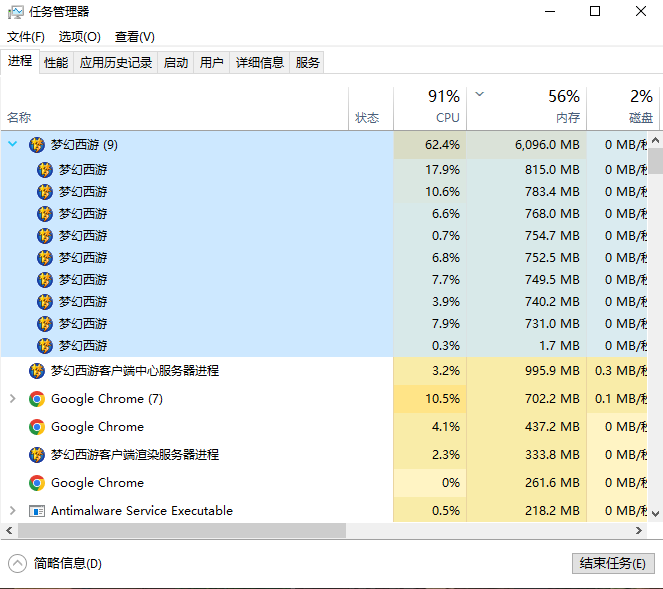Open the 文件(F) menu
The image size is (663, 589).
click(26, 37)
